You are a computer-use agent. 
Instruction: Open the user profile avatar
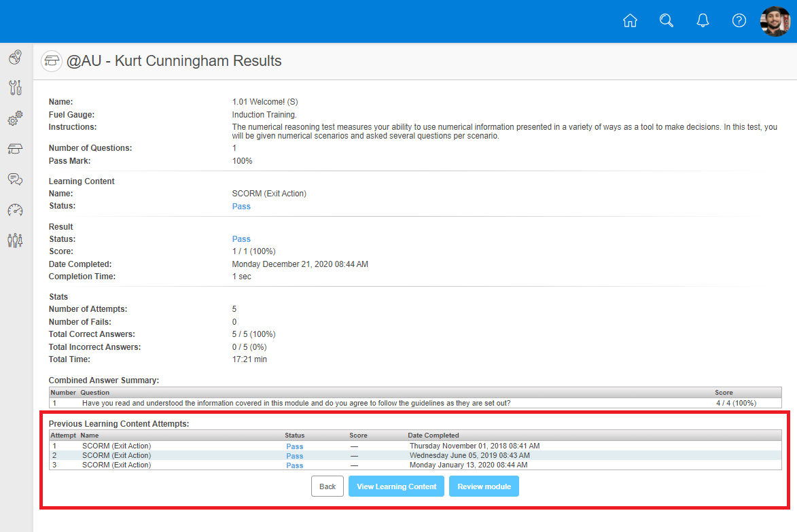tap(775, 22)
